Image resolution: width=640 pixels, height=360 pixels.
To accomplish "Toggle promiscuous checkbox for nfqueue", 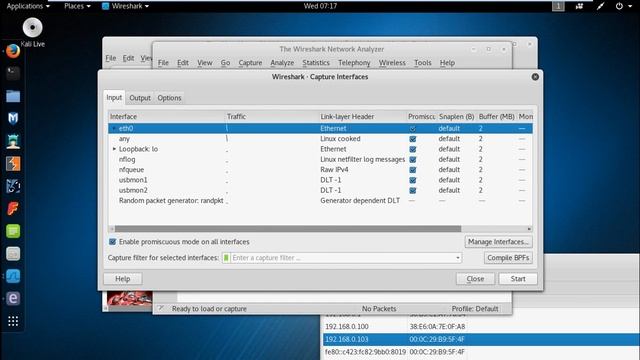I will (413, 170).
